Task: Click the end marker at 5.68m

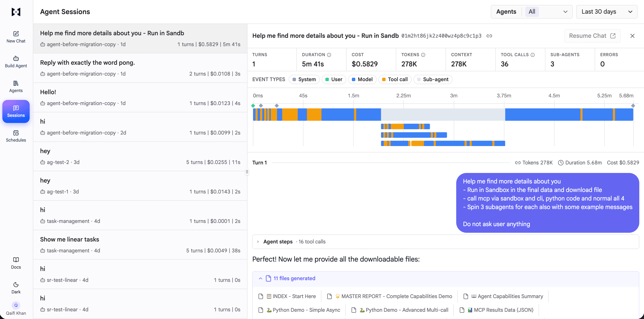Action: click(633, 105)
